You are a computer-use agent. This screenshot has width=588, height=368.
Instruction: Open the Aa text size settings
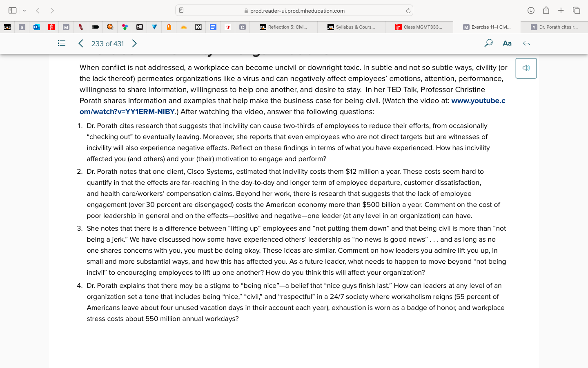[x=507, y=43]
